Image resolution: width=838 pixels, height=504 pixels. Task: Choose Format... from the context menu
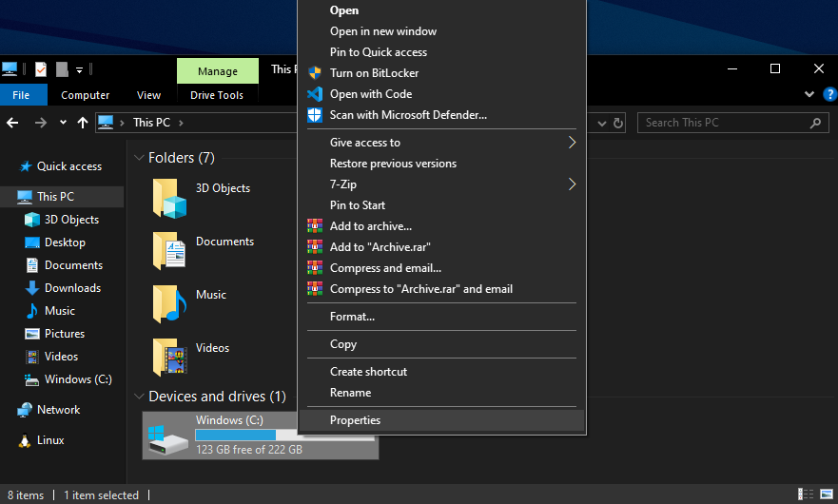coord(441,317)
